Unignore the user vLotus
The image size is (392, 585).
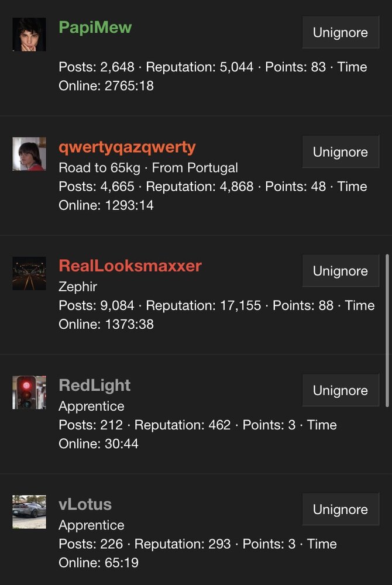click(341, 510)
